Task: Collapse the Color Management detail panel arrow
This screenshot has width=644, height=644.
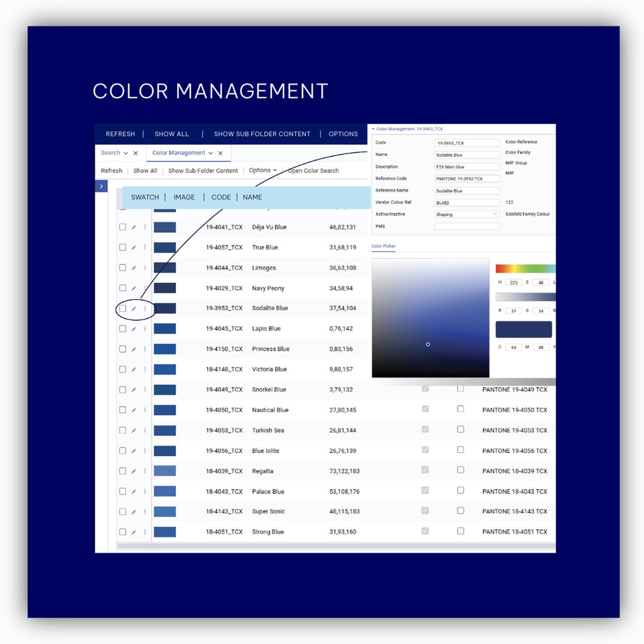Action: [x=374, y=129]
